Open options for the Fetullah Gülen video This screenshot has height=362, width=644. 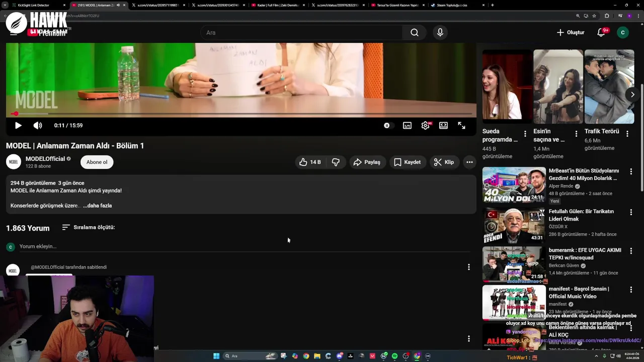point(631,212)
